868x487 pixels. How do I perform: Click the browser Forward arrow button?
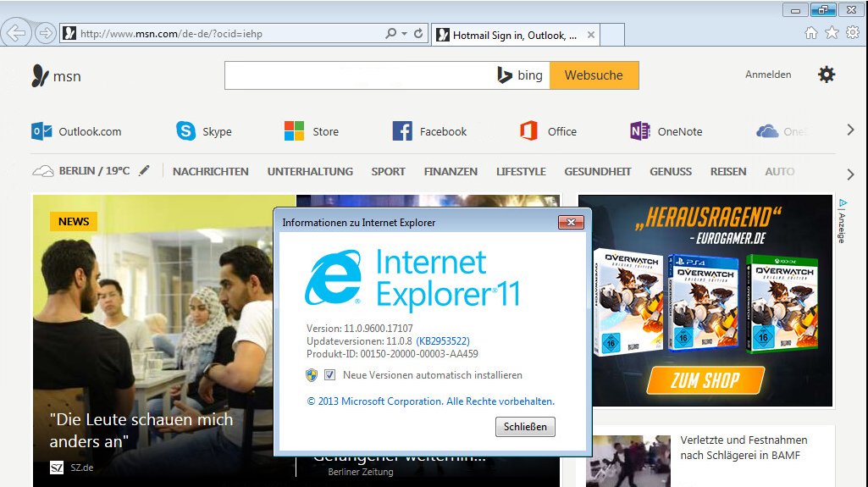pos(46,33)
